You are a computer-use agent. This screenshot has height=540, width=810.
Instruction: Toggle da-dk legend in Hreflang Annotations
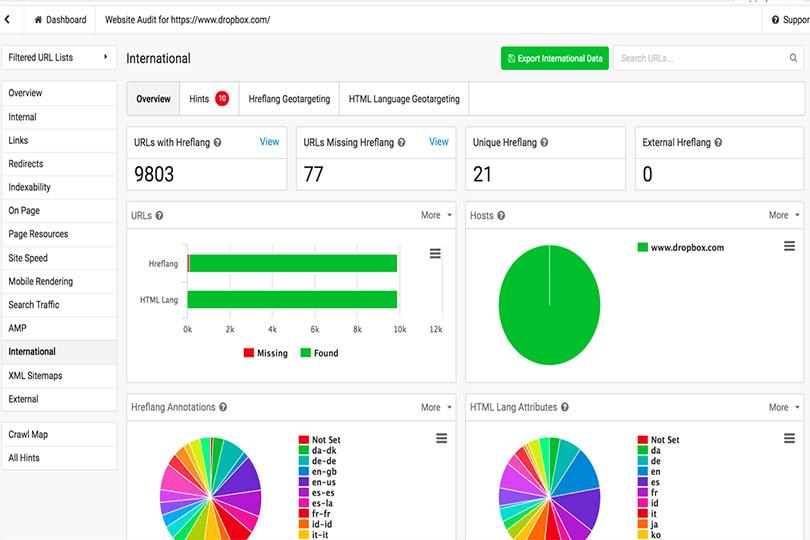(x=318, y=450)
